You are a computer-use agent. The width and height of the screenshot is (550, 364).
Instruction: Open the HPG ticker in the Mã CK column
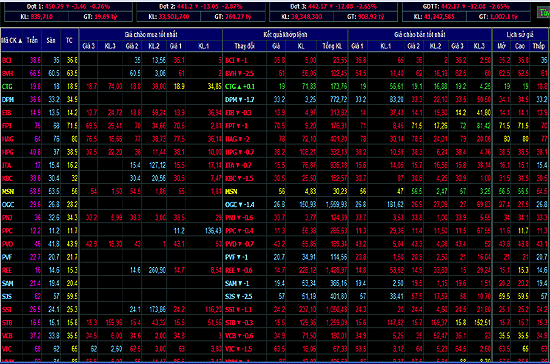point(7,152)
